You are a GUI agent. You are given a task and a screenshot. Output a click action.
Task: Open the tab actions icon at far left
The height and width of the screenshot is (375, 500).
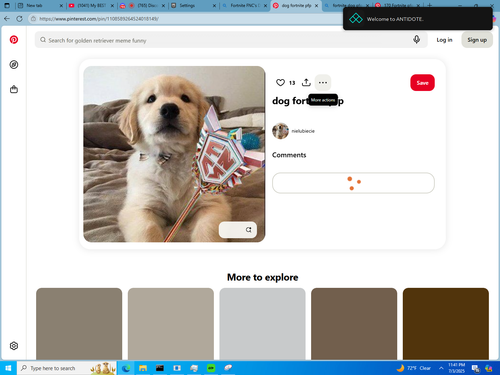pyautogui.click(x=7, y=5)
